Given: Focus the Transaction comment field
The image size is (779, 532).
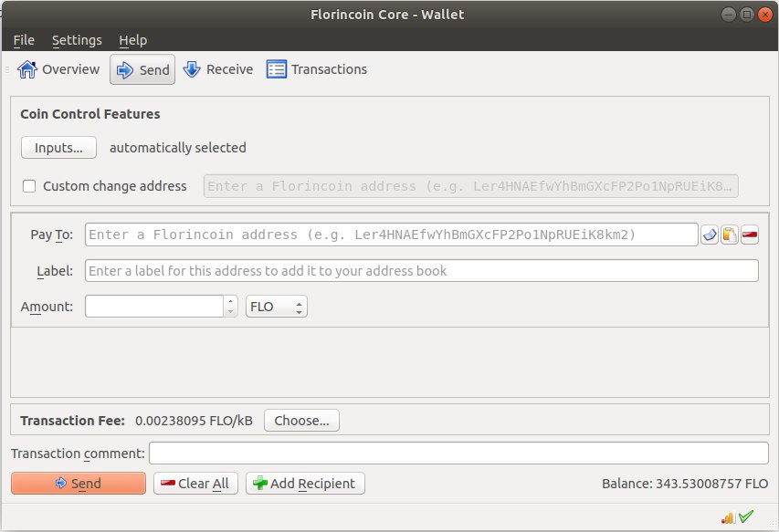Looking at the screenshot, I should pos(459,454).
